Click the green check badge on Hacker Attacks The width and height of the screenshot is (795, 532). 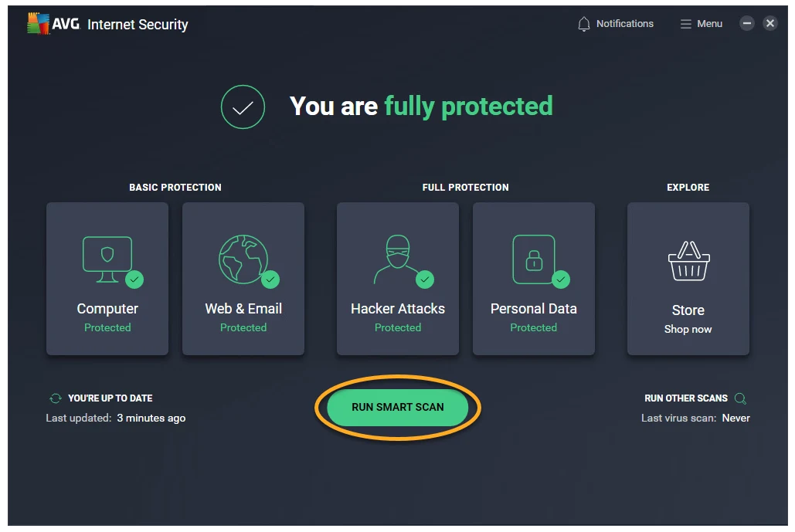[x=425, y=280]
